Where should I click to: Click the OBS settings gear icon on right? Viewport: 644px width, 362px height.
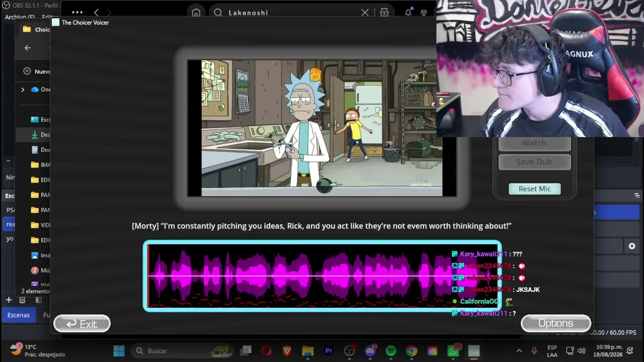click(632, 246)
